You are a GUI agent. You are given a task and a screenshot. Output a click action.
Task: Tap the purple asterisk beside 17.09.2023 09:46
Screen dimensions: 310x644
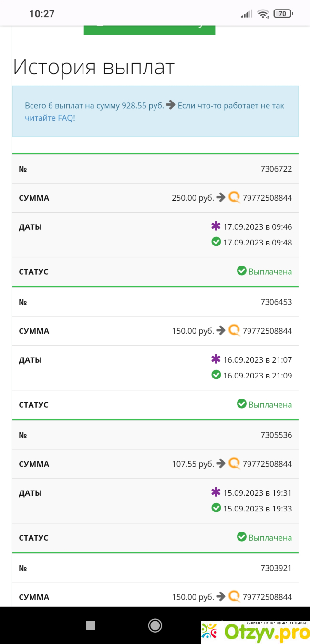pos(216,226)
